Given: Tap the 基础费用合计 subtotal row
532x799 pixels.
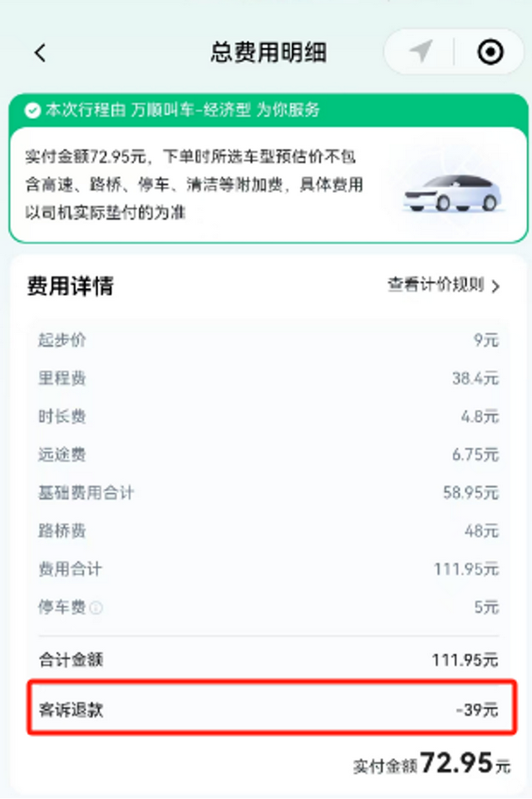Looking at the screenshot, I should pyautogui.click(x=268, y=493).
